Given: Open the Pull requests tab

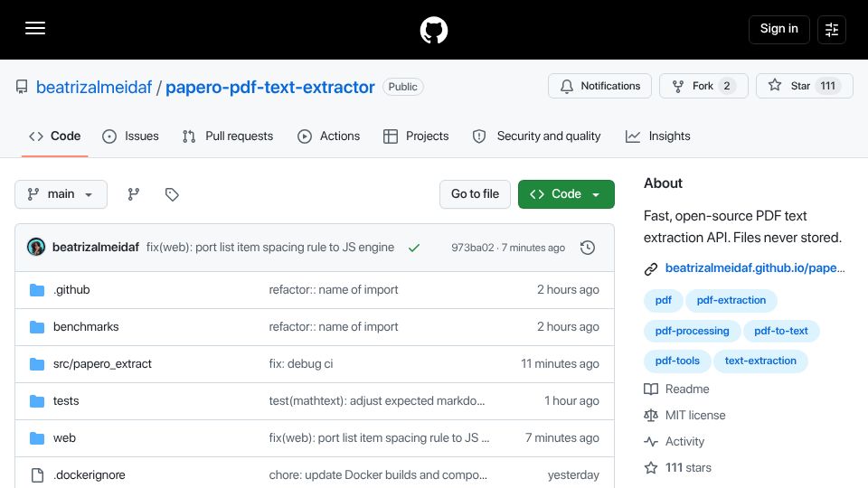Looking at the screenshot, I should click(228, 136).
